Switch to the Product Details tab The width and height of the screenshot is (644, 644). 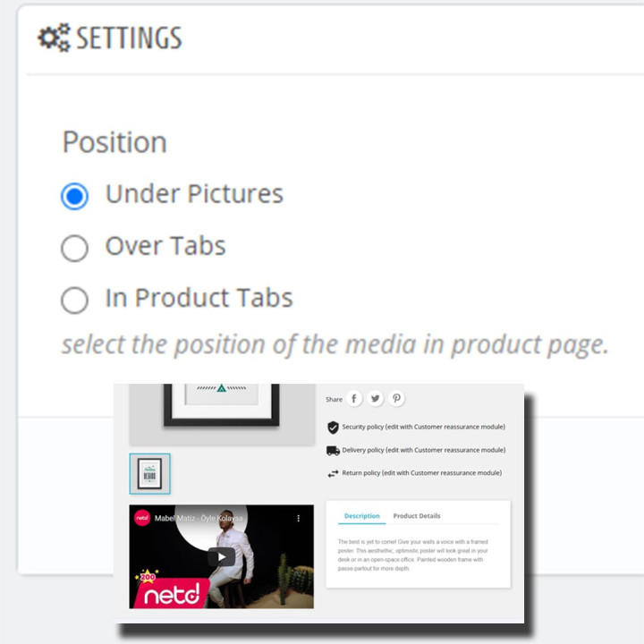417,516
